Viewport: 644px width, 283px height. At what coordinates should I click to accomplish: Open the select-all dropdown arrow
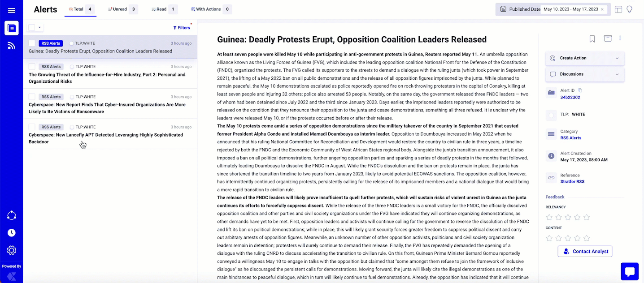pos(40,28)
